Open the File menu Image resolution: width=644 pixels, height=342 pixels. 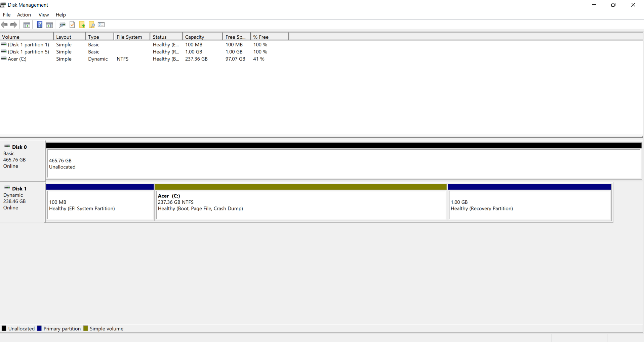6,15
